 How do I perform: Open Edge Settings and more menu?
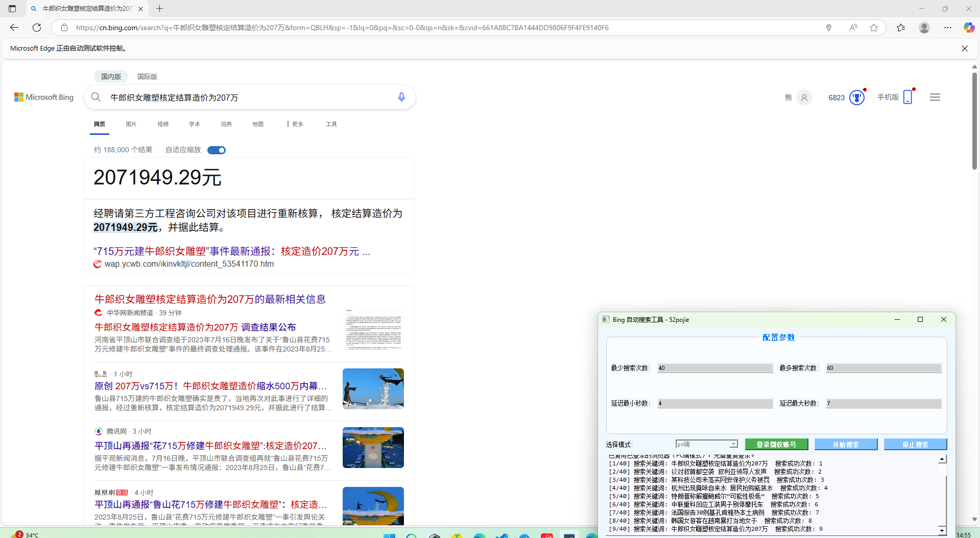tap(948, 28)
